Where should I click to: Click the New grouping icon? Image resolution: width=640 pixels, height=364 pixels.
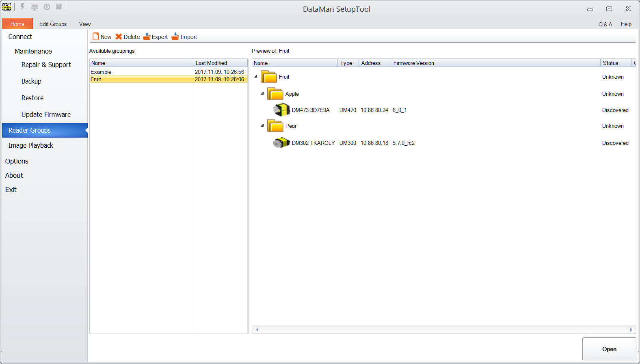coord(96,37)
